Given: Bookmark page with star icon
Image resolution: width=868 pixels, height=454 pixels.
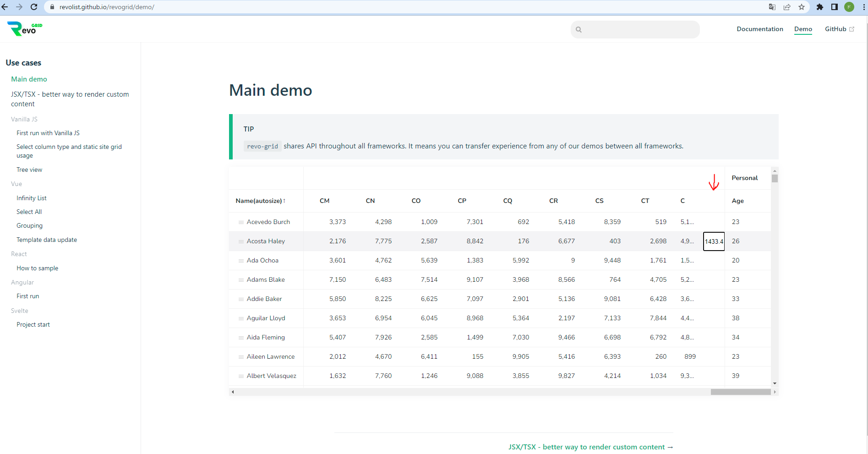Looking at the screenshot, I should coord(802,7).
